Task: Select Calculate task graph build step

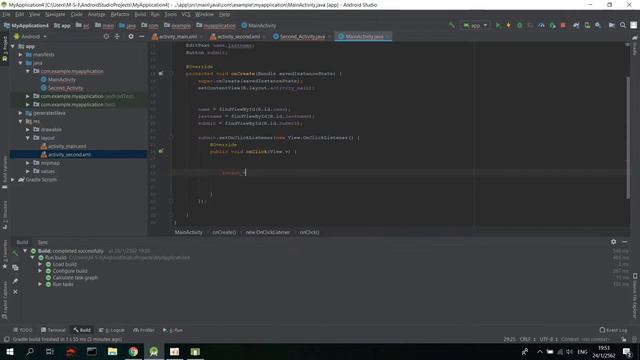Action: click(75, 278)
